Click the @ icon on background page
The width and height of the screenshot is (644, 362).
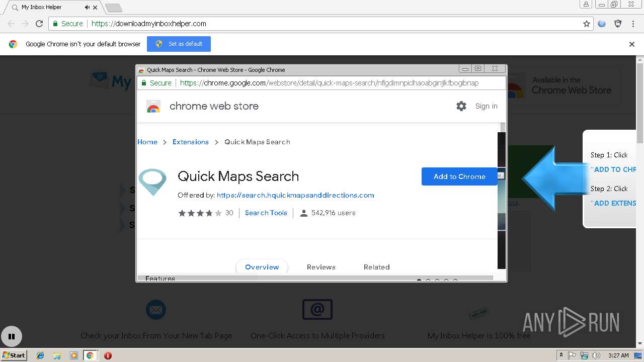317,310
